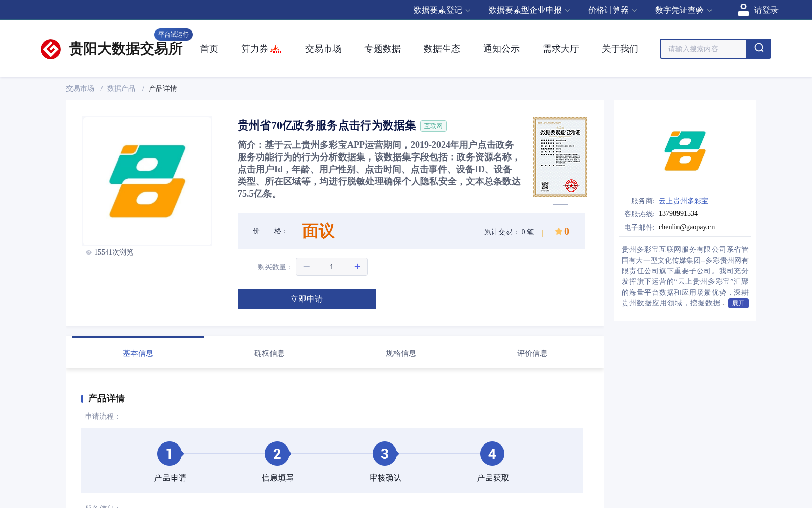Click the provider logo in sidebar
This screenshot has height=508, width=812.
(685, 151)
